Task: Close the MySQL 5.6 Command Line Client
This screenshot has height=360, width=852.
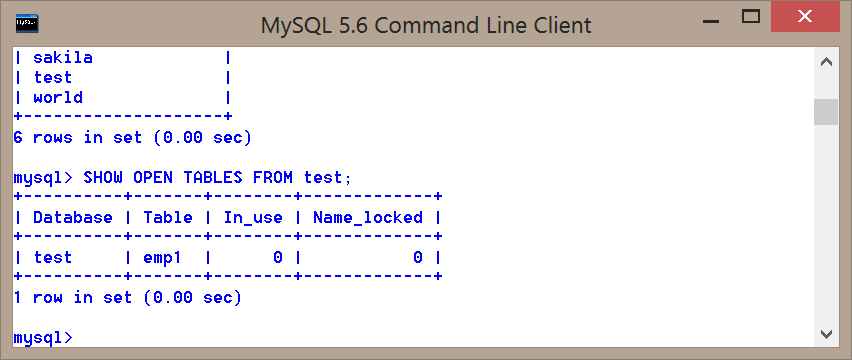Action: click(804, 17)
